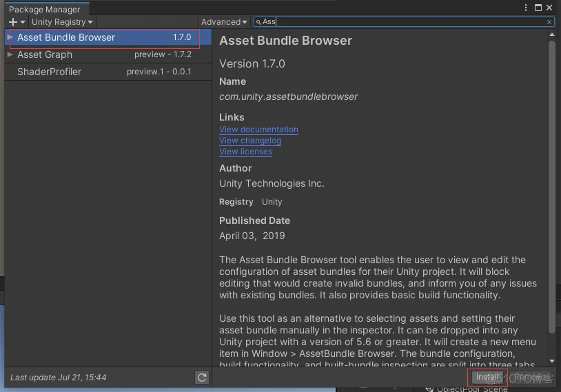Expand Asset Graph versions arrow
This screenshot has width=561, height=392.
(10, 54)
